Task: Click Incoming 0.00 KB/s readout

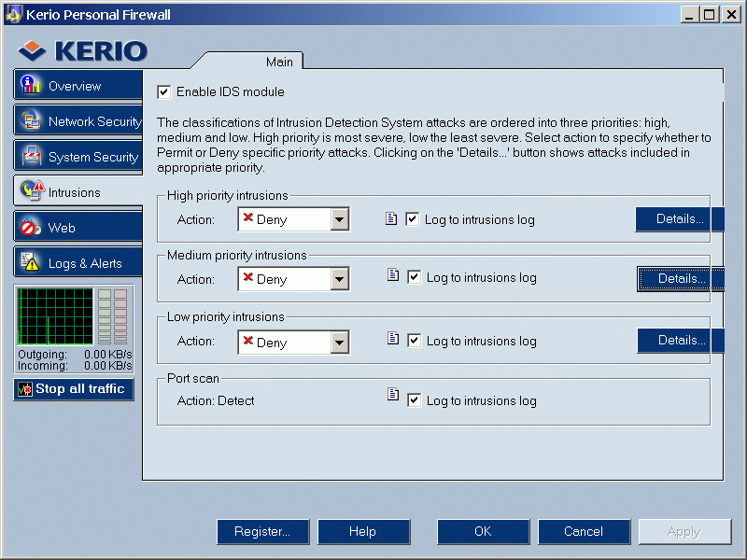Action: tap(75, 366)
